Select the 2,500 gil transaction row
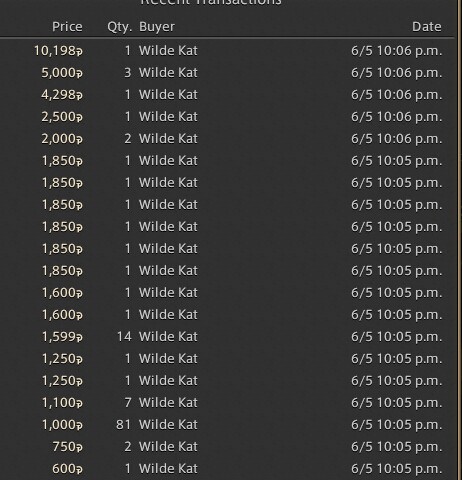This screenshot has width=462, height=480. pyautogui.click(x=227, y=117)
